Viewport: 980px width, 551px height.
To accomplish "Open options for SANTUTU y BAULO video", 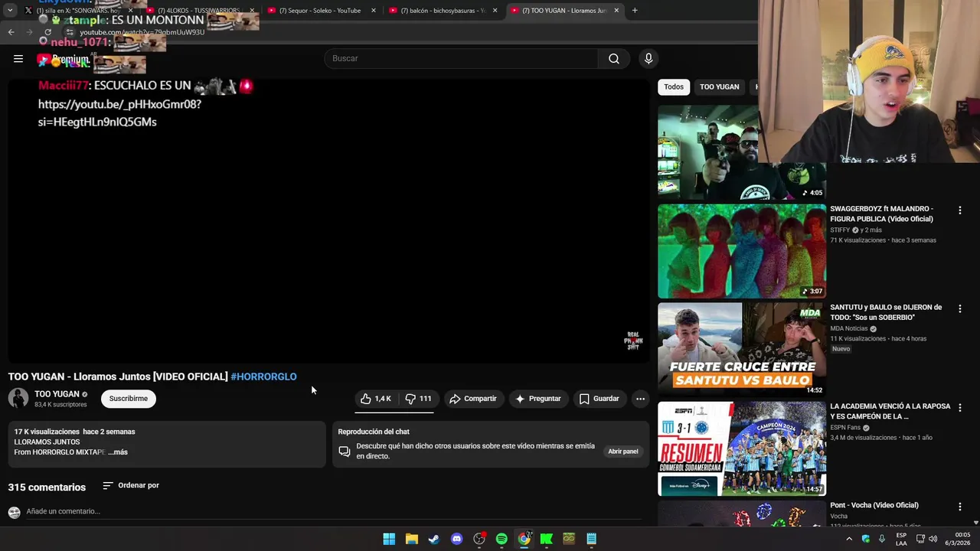I will (959, 308).
